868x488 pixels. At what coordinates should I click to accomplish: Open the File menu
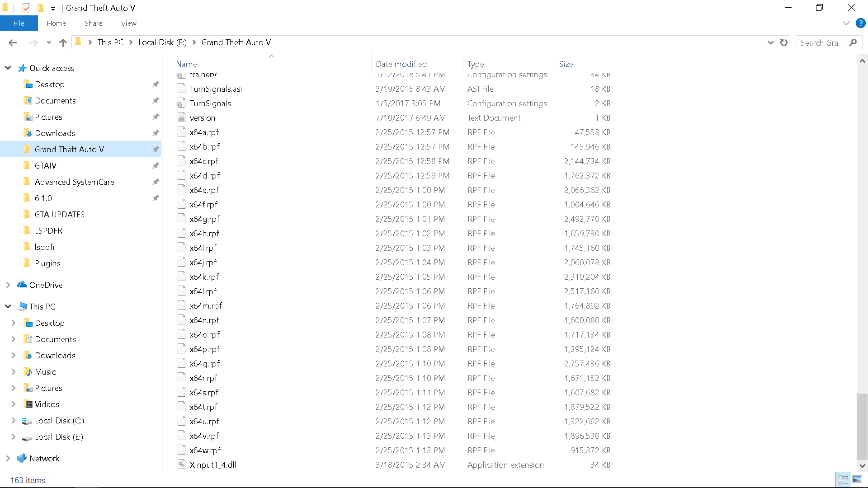pos(19,23)
